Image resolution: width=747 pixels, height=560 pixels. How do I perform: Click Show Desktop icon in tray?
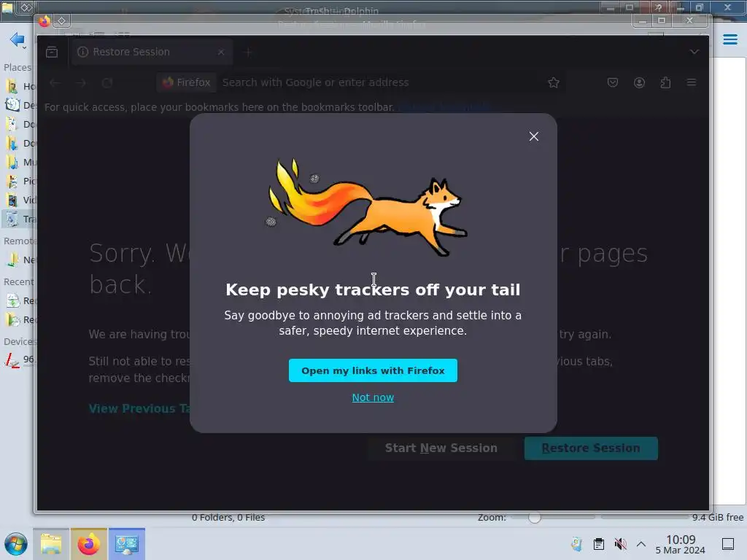[728, 544]
